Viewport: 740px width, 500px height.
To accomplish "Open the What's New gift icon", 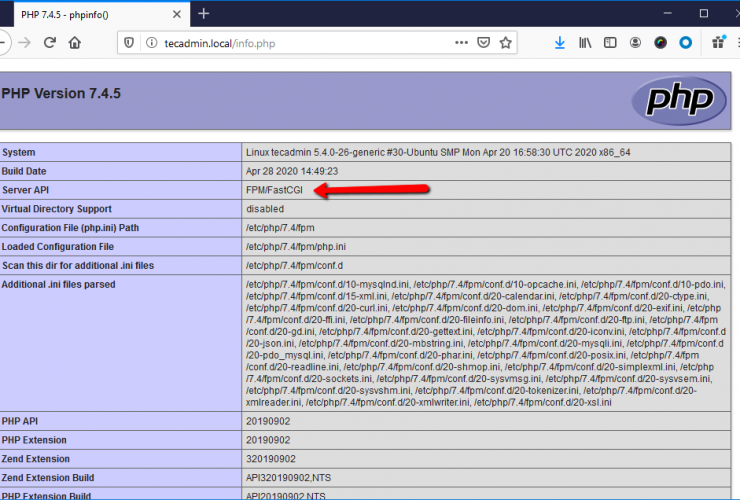I will click(x=717, y=43).
